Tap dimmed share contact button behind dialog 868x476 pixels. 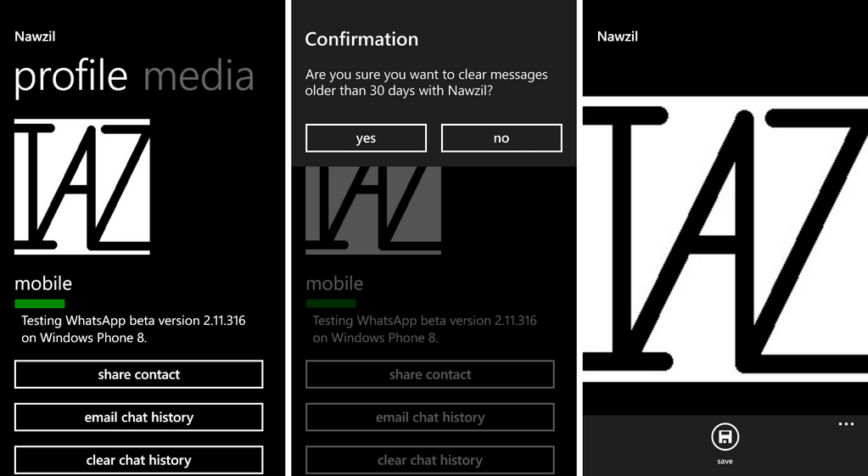tap(430, 374)
